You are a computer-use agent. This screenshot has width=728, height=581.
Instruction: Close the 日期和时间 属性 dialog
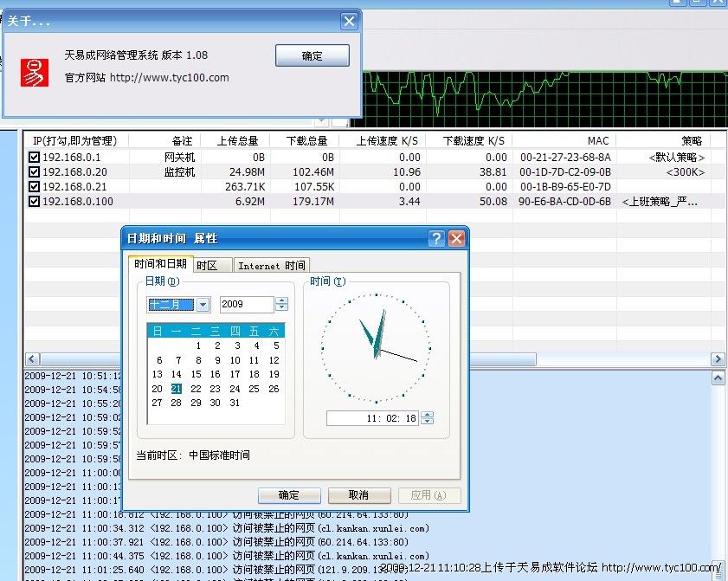tap(456, 239)
